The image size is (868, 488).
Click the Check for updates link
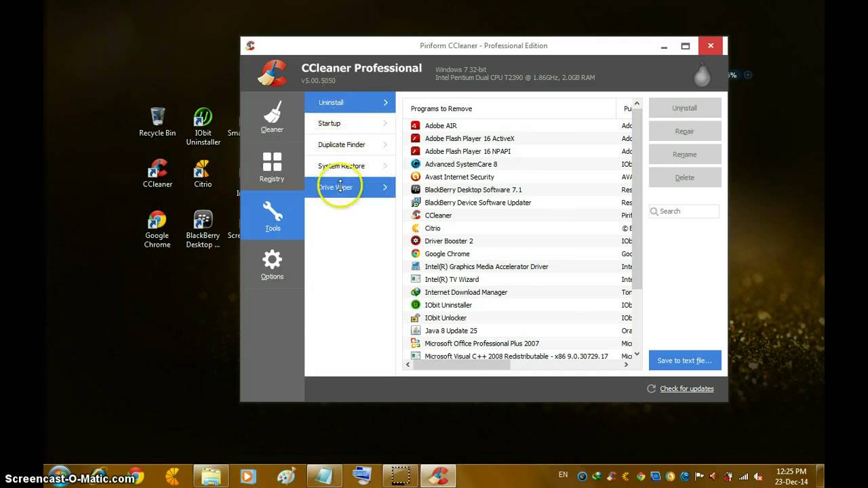(686, 388)
